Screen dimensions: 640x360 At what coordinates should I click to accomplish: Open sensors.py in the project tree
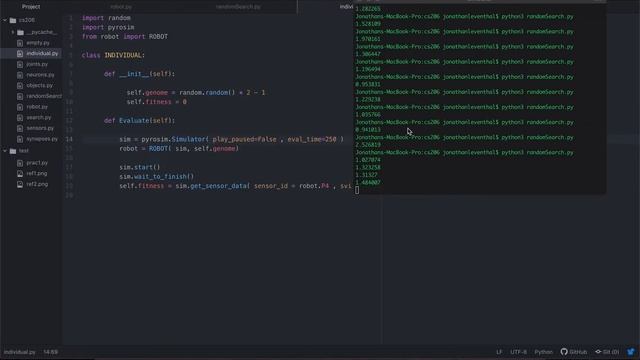[x=40, y=128]
